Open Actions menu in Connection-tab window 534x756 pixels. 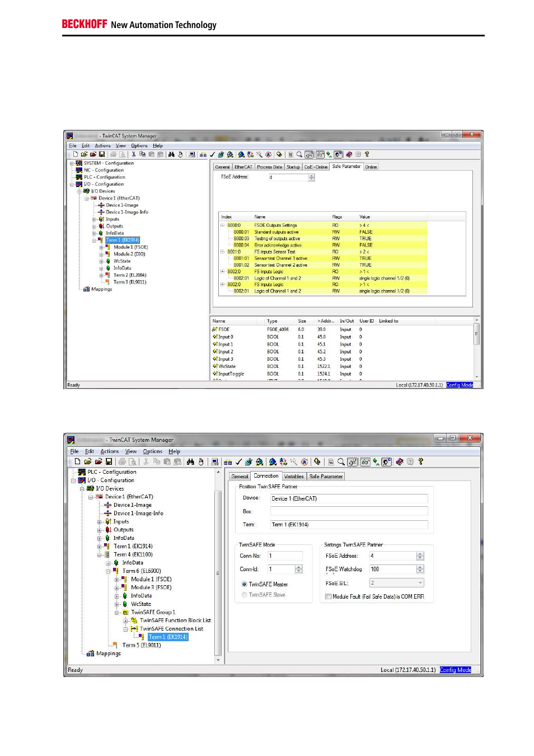pyautogui.click(x=110, y=451)
